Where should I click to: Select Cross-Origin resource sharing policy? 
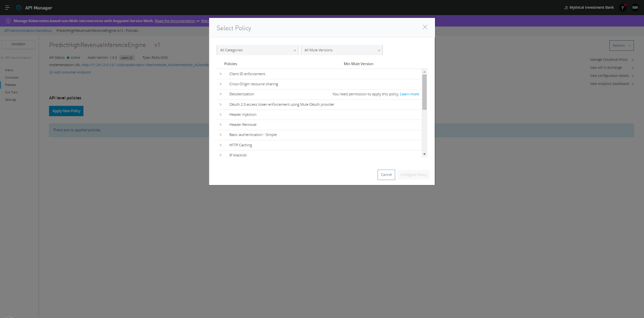254,84
